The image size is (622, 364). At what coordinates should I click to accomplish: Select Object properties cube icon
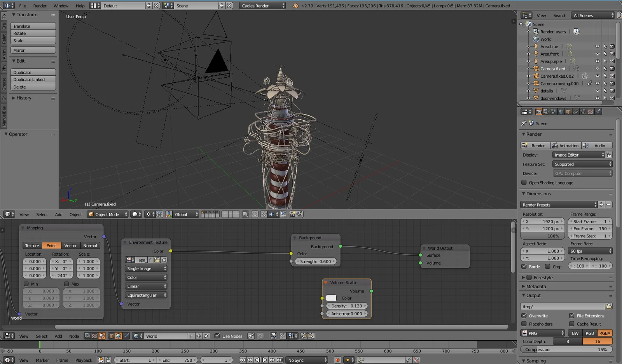pyautogui.click(x=568, y=111)
